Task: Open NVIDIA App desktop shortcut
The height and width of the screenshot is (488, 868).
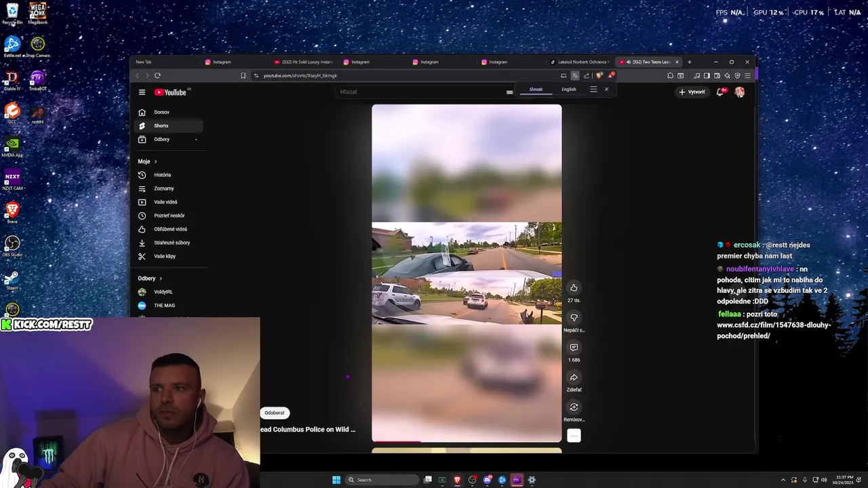Action: pos(12,146)
